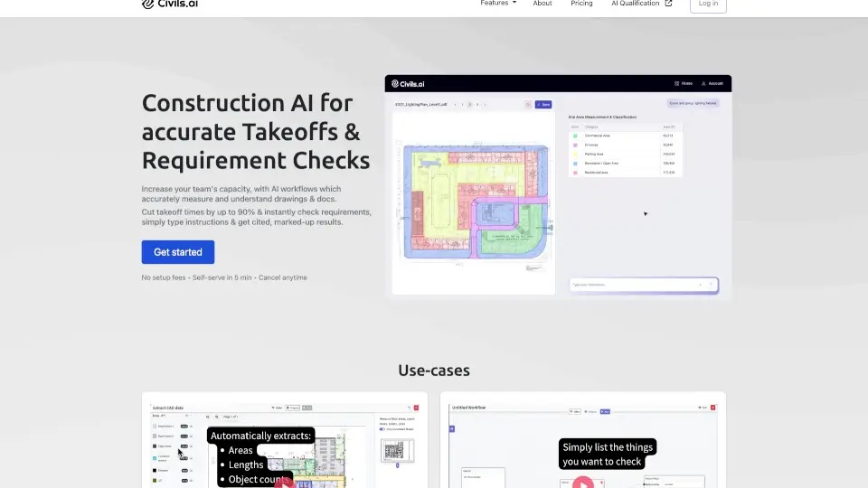Click the external-link icon beside AI Qualification

coord(668,4)
